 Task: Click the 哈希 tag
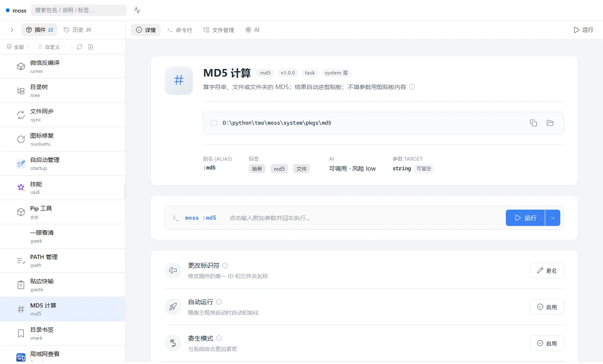[257, 169]
